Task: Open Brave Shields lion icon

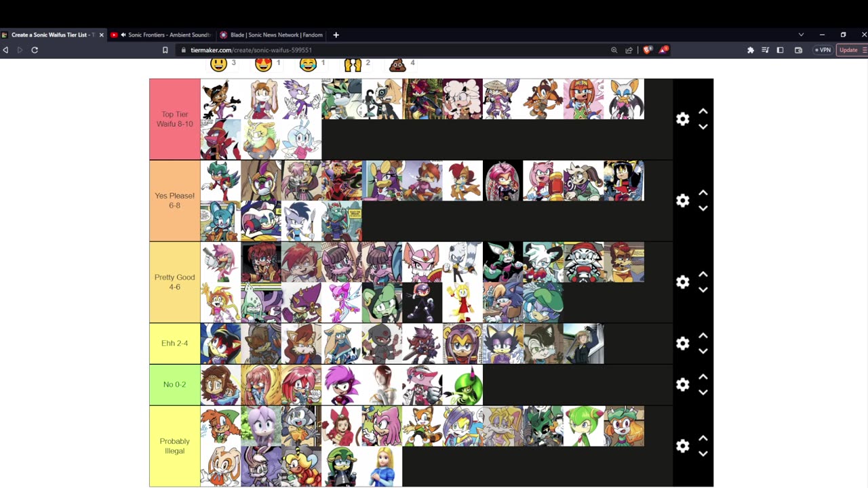Action: (648, 49)
